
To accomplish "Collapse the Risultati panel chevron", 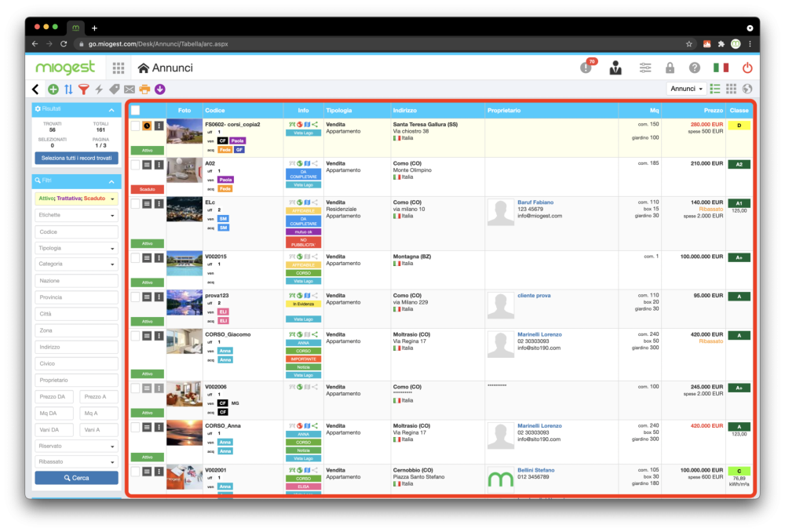I will tap(111, 110).
